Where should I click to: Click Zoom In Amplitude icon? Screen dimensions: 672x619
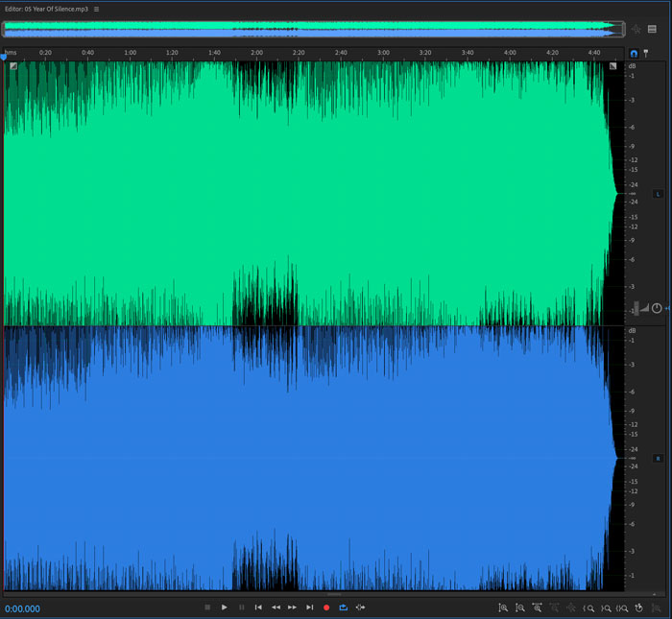503,607
